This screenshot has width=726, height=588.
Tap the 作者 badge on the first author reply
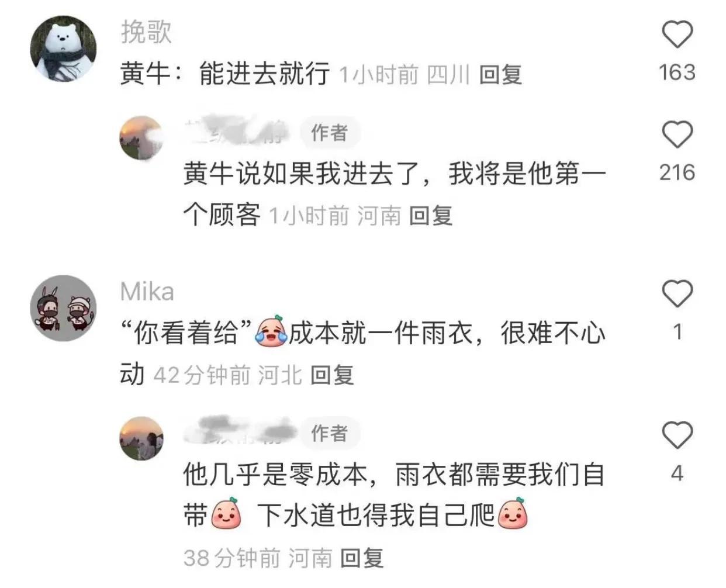point(330,133)
